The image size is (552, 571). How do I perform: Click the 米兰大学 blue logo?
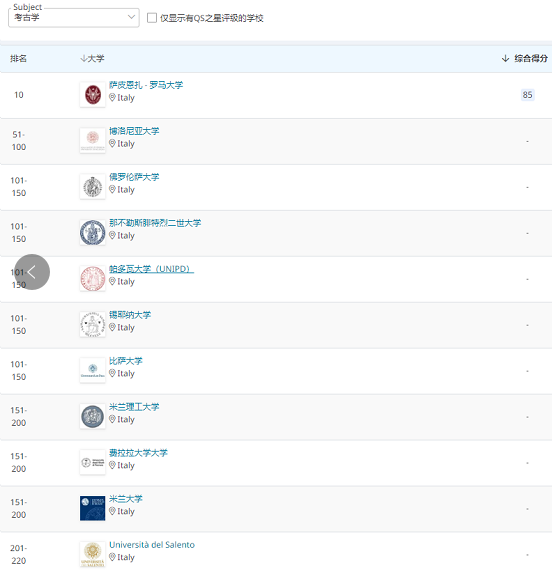(92, 508)
